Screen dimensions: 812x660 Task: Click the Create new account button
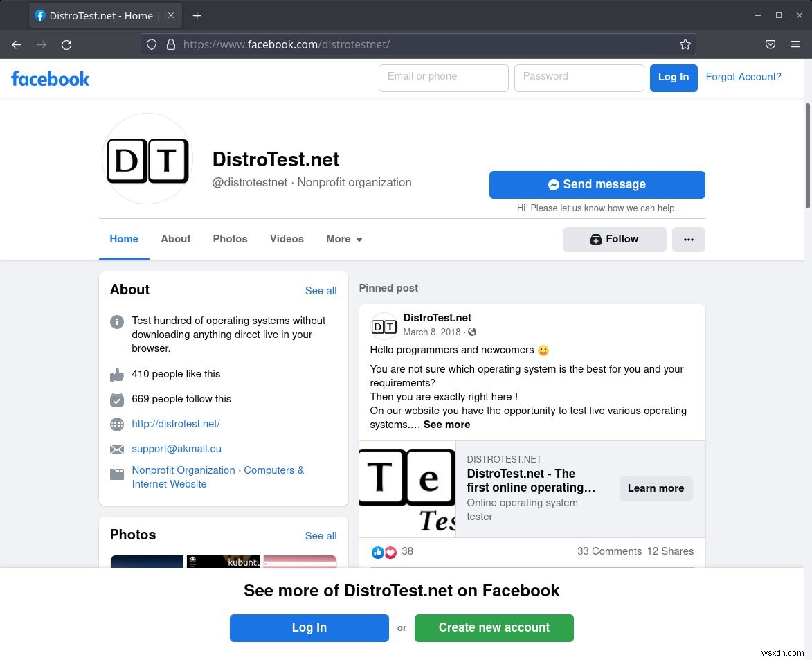[x=494, y=627]
